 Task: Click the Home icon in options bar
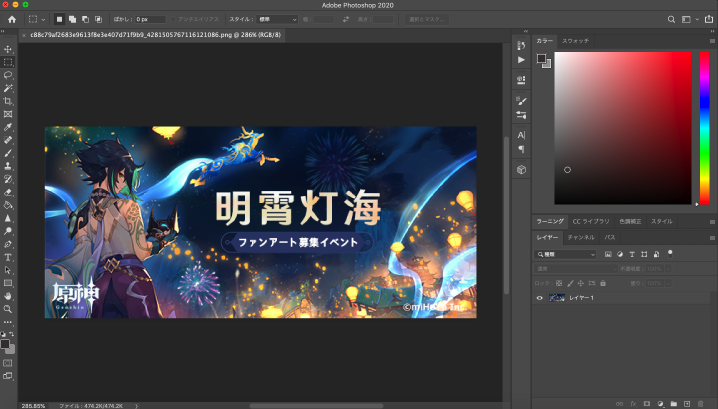tap(12, 19)
